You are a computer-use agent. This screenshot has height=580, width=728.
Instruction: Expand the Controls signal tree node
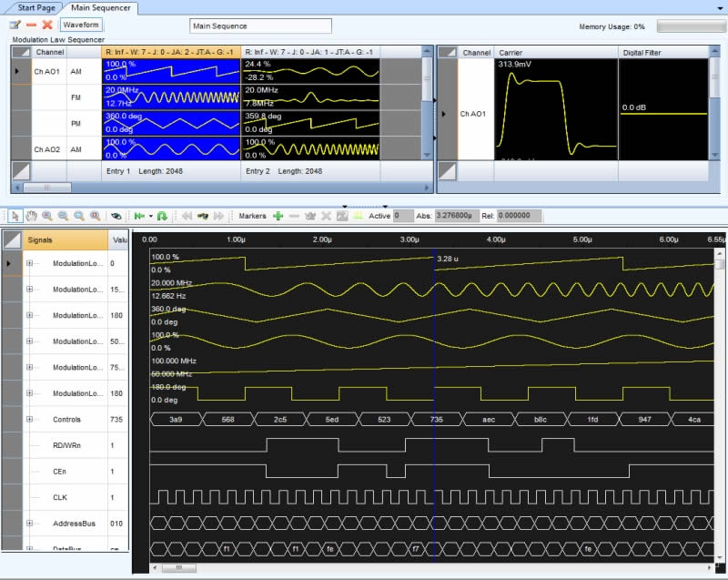point(30,420)
